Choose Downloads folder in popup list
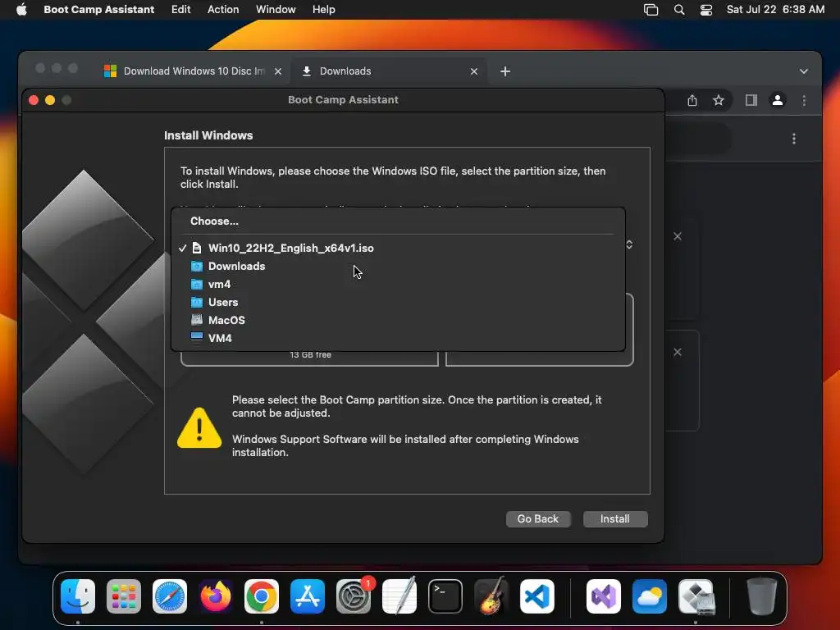This screenshot has height=630, width=840. click(x=398, y=267)
